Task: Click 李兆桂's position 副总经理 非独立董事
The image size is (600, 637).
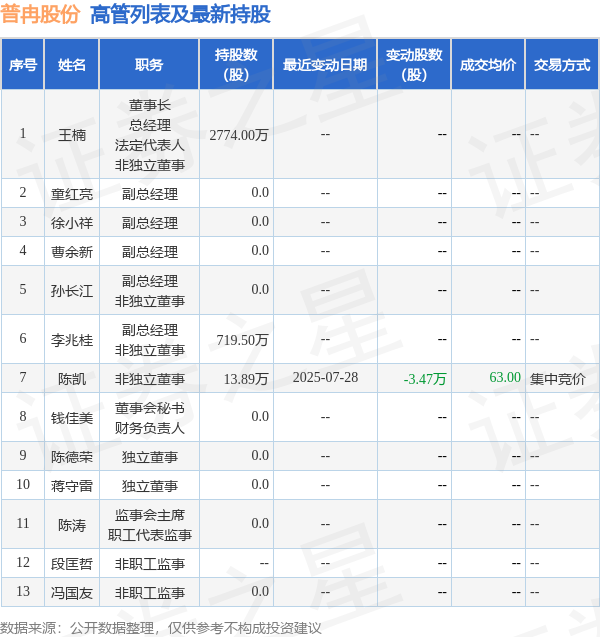Action: 149,340
